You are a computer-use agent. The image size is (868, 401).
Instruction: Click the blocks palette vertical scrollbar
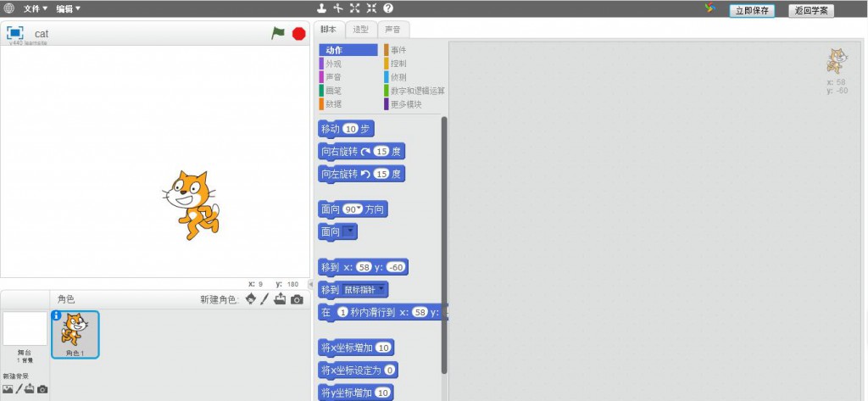444,243
